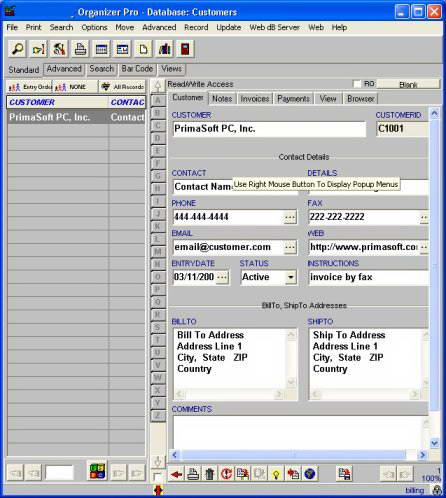Screen dimensions: 446x498
Task: Click the Blank button
Action: [x=408, y=84]
